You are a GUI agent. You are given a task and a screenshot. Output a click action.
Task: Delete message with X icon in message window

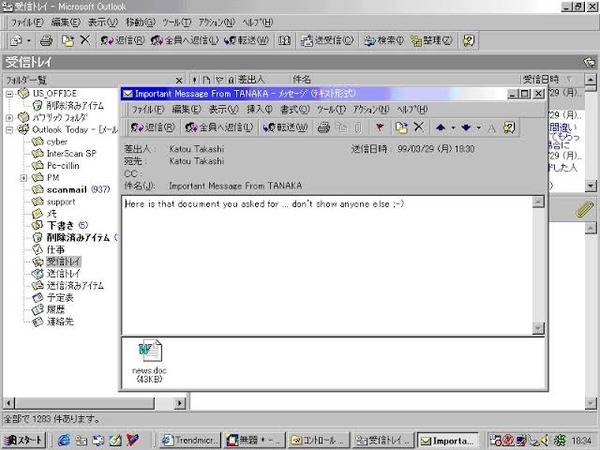[x=419, y=127]
